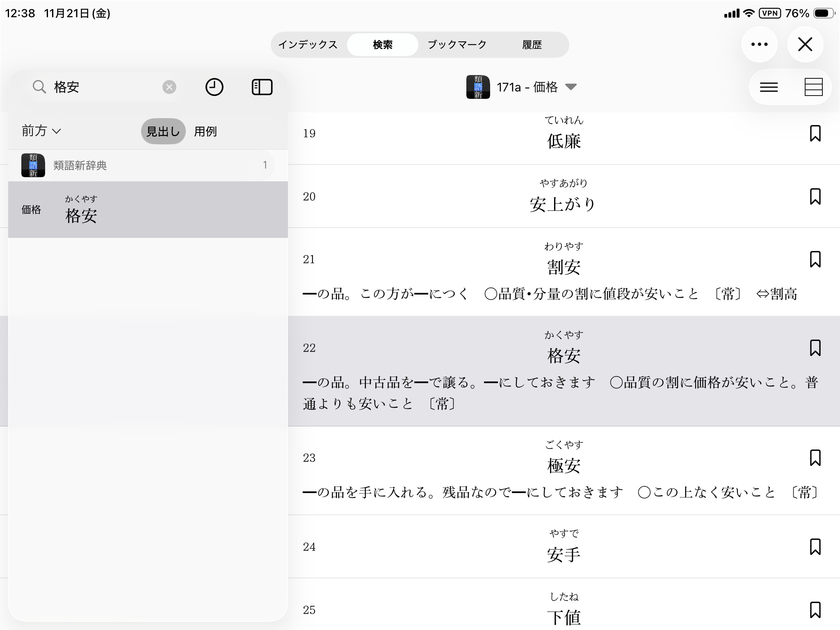Switch to the ブックマーク tab
The height and width of the screenshot is (630, 840).
(x=457, y=44)
